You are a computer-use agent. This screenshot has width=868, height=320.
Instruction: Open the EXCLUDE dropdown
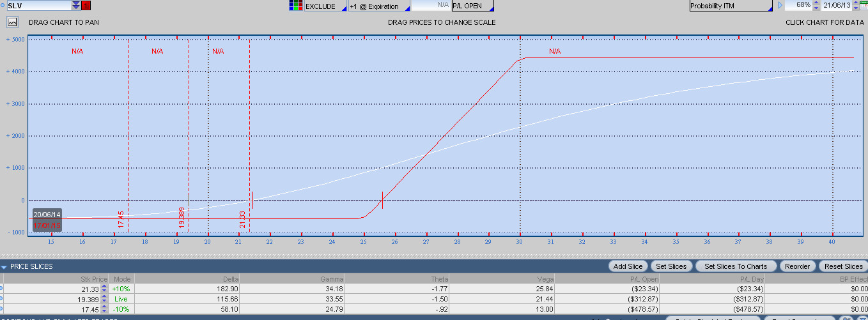point(325,6)
